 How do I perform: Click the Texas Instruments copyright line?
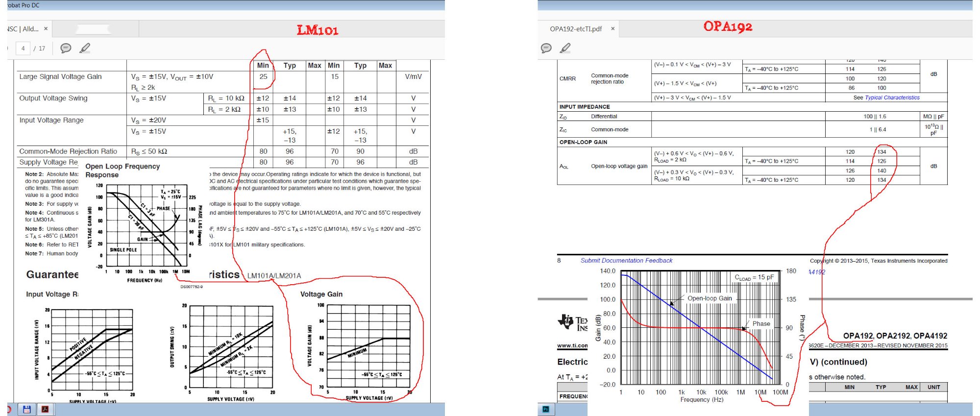pos(879,261)
